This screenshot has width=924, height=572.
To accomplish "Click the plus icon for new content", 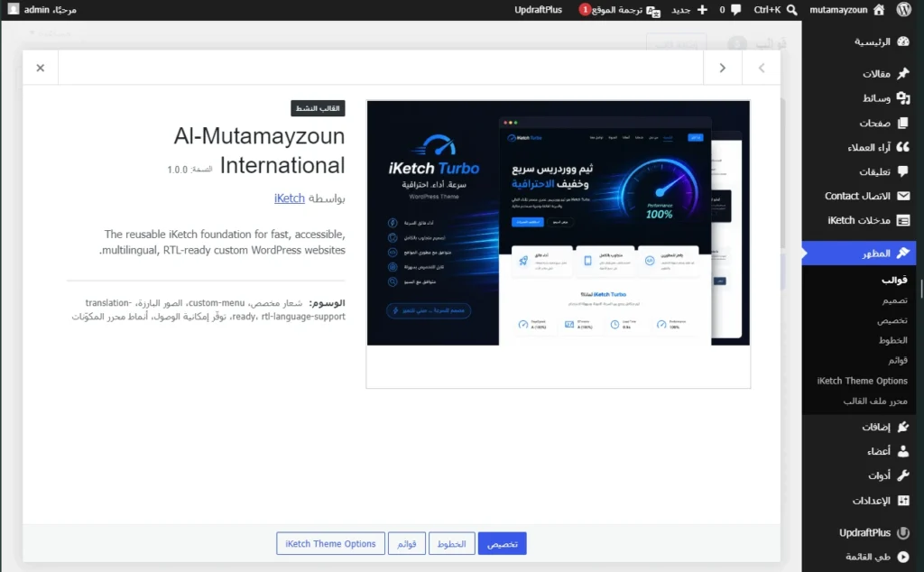I will (x=702, y=9).
